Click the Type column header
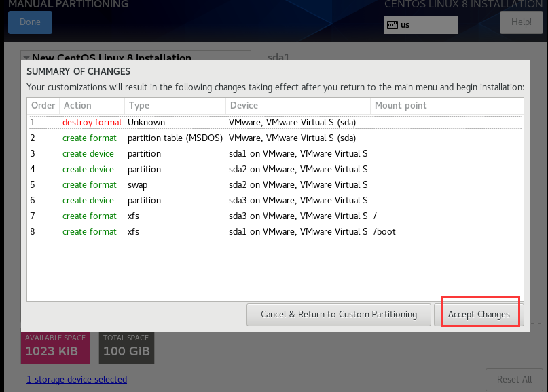This screenshot has height=392, width=548. point(175,105)
